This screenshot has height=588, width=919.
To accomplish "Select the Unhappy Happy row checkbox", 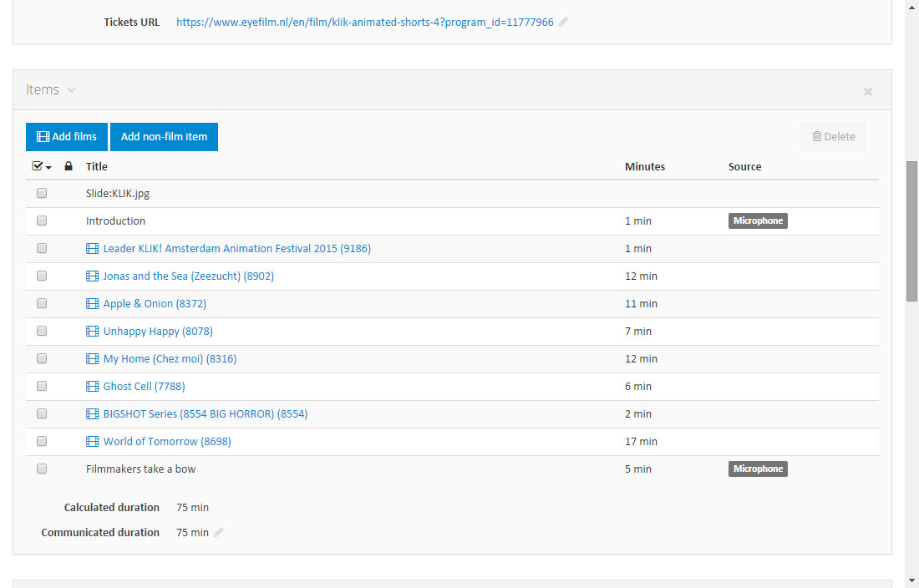I will [x=42, y=332].
